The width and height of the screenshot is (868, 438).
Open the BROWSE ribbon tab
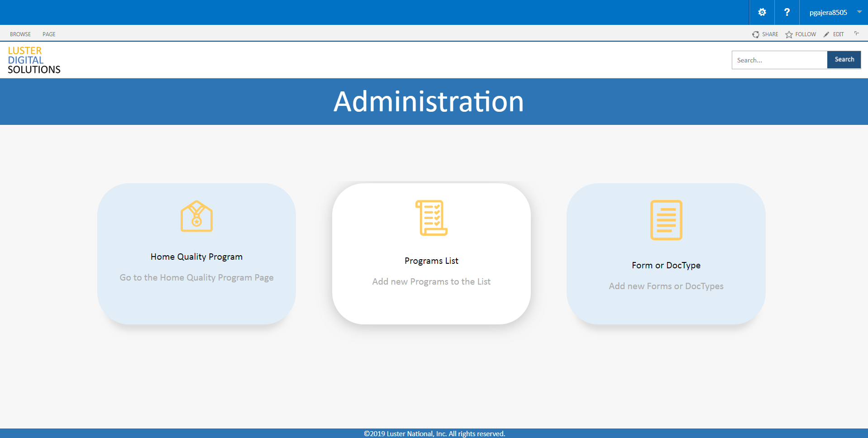pos(20,34)
